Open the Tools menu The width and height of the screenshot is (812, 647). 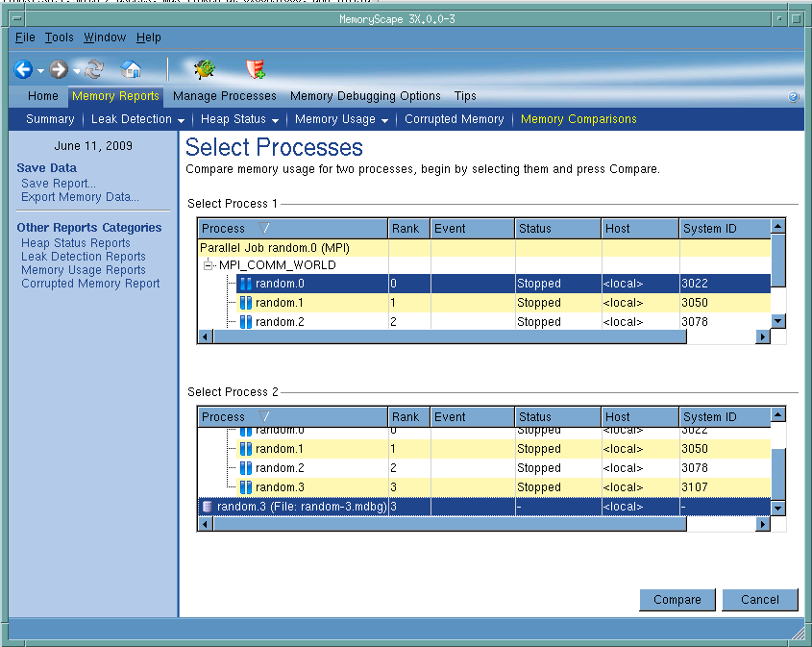coord(59,37)
